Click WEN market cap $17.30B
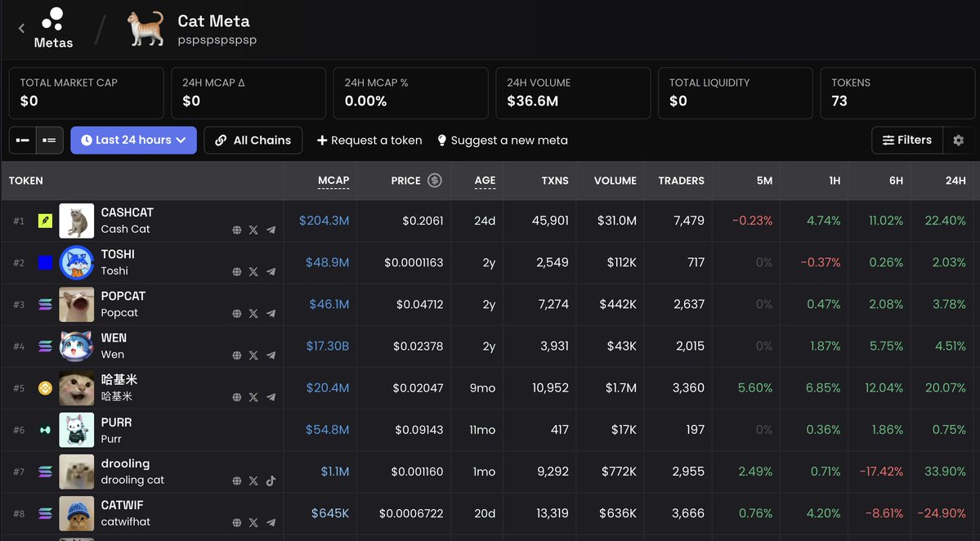Viewport: 980px width, 541px height. click(328, 346)
